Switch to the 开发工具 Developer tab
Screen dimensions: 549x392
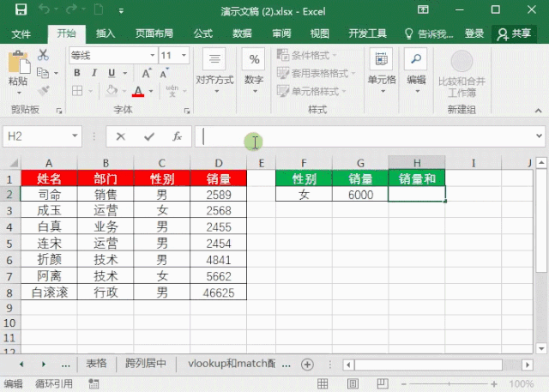[x=367, y=33]
